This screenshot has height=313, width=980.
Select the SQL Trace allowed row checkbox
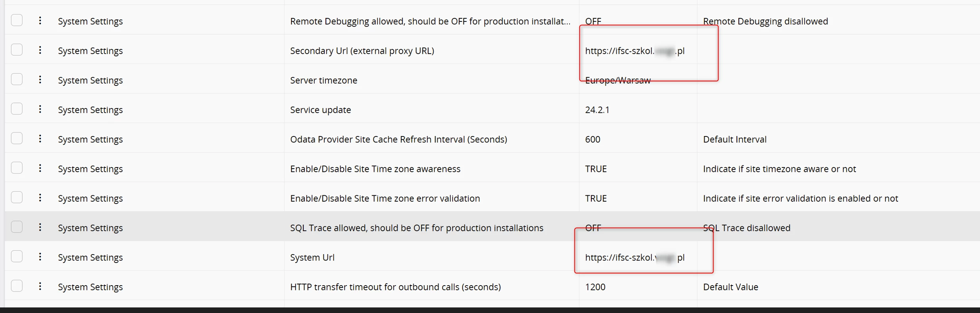coord(17,227)
